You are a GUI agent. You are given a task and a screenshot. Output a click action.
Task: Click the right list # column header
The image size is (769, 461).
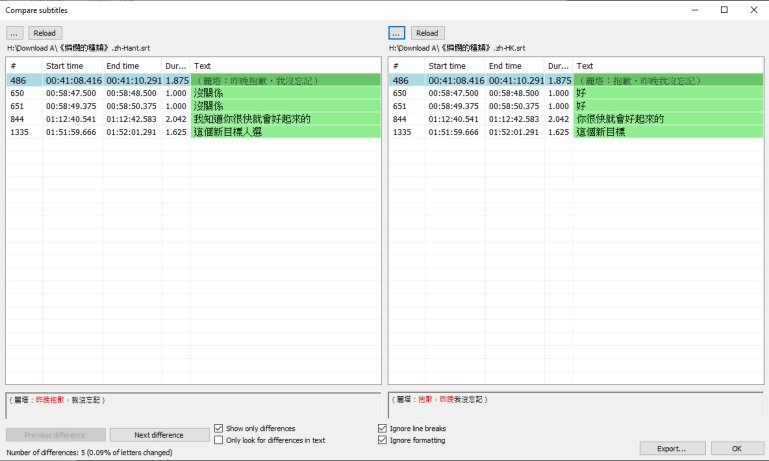407,66
